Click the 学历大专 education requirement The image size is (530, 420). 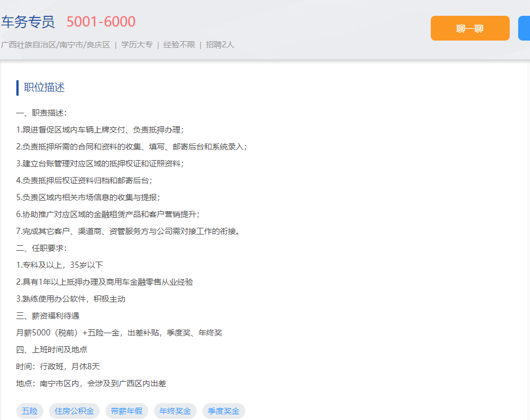point(137,45)
